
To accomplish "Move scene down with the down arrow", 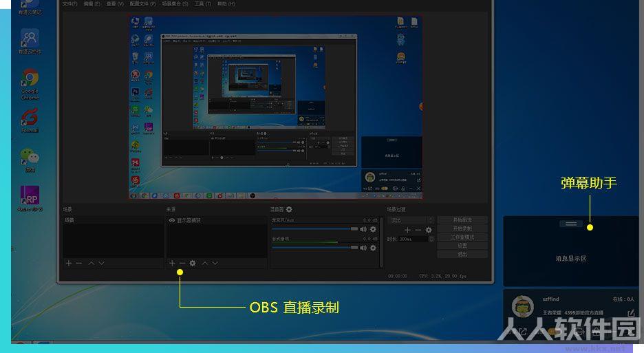I will point(101,263).
